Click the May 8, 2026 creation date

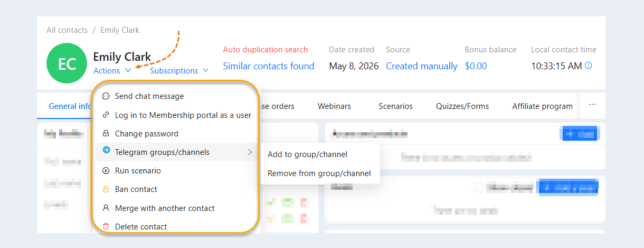(354, 66)
